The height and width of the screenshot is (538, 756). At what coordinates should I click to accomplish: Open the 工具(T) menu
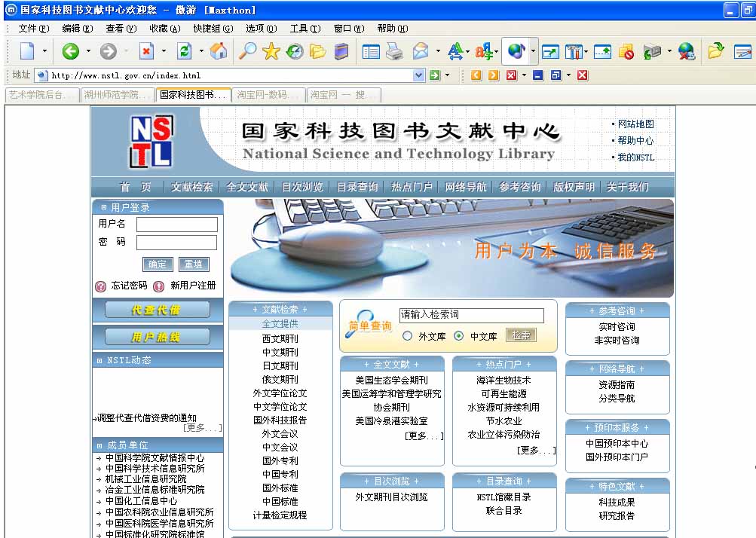point(305,29)
